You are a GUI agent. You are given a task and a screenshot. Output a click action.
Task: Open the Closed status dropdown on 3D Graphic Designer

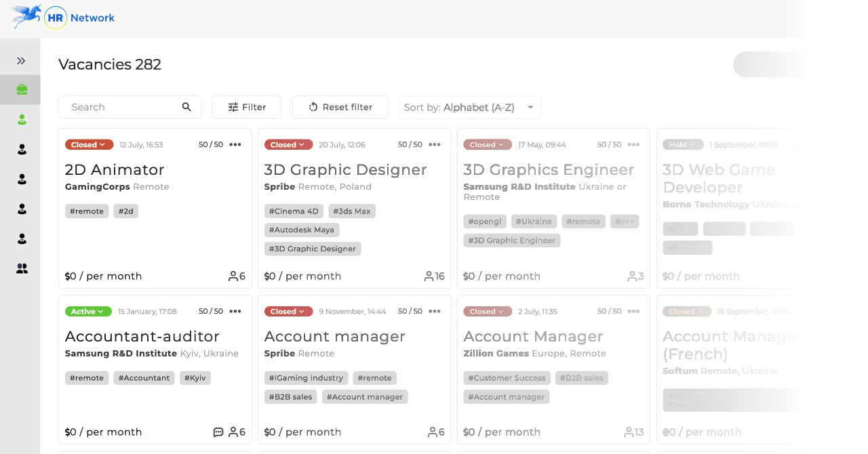click(x=288, y=144)
